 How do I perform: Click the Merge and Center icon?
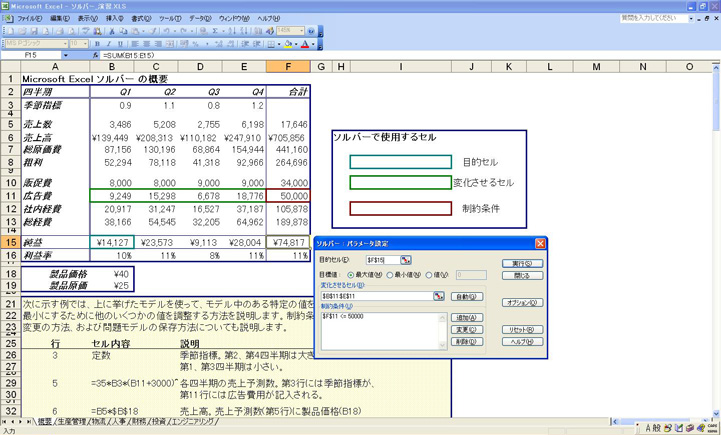click(x=170, y=44)
